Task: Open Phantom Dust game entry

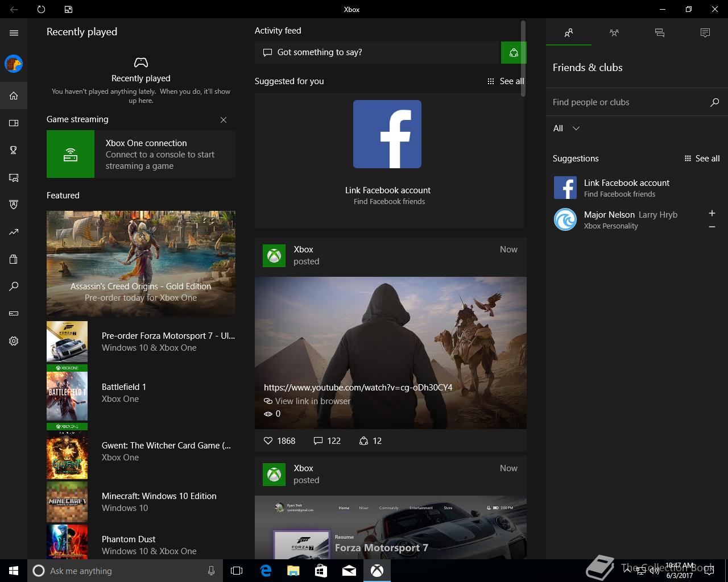Action: click(x=141, y=541)
